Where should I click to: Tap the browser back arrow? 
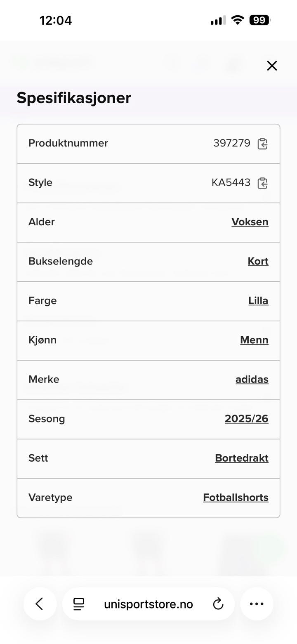tap(40, 604)
